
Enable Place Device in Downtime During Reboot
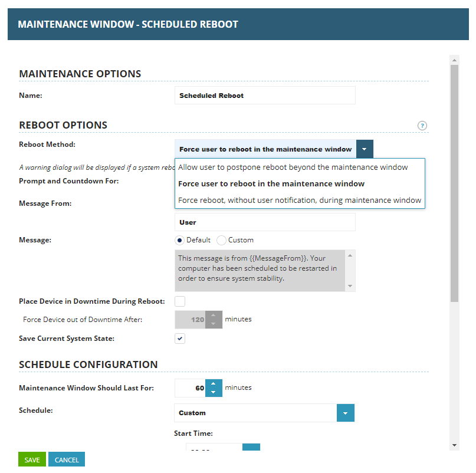[180, 301]
